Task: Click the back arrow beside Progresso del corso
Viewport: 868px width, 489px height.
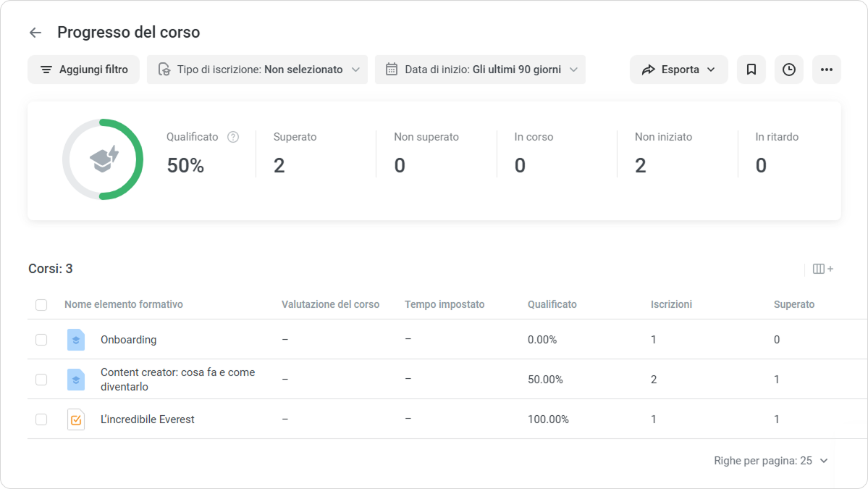Action: pyautogui.click(x=35, y=33)
